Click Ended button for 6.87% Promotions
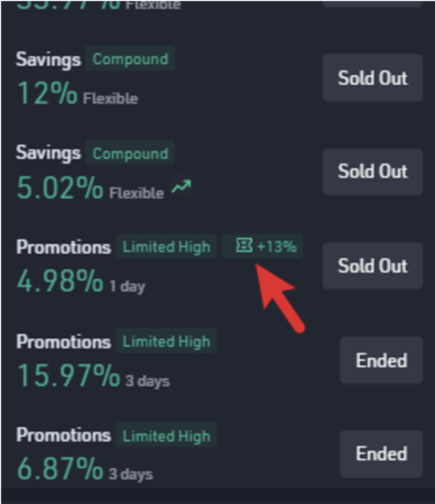 point(381,454)
